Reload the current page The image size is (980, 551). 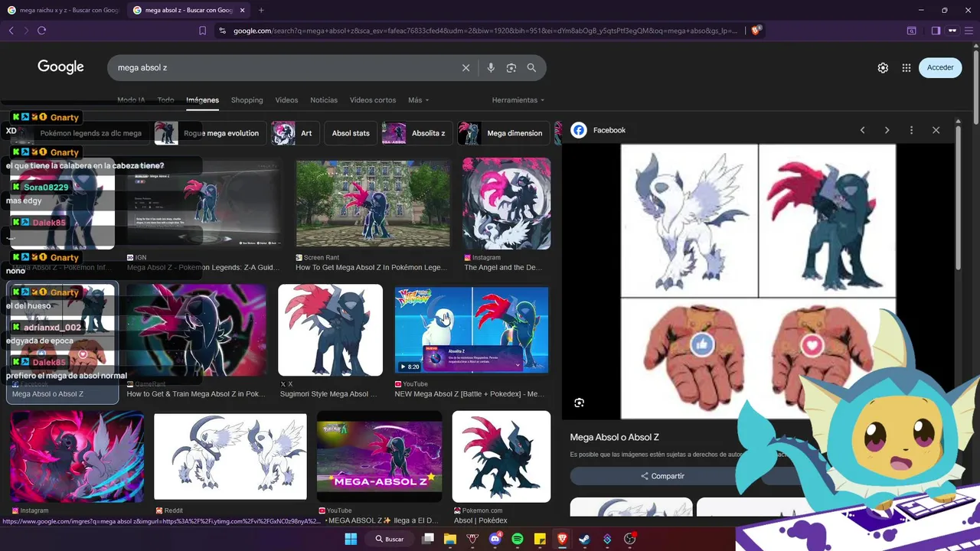[41, 31]
